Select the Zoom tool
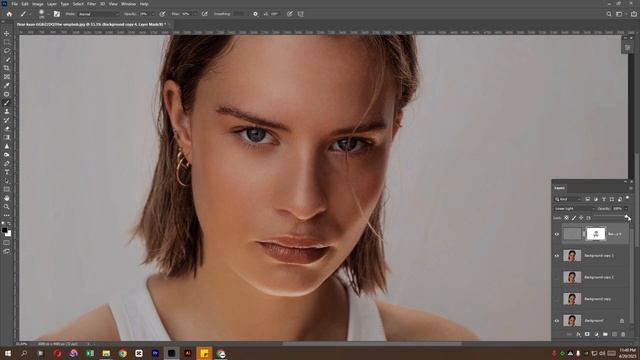 (x=7, y=207)
